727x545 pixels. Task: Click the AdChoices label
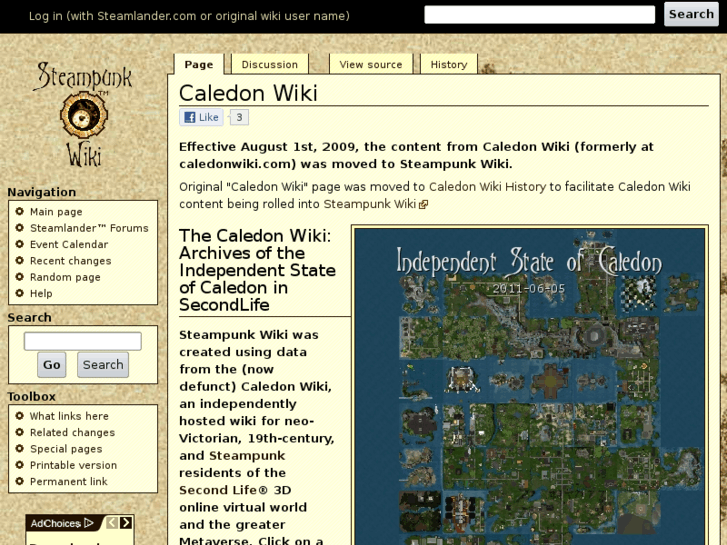tap(56, 523)
